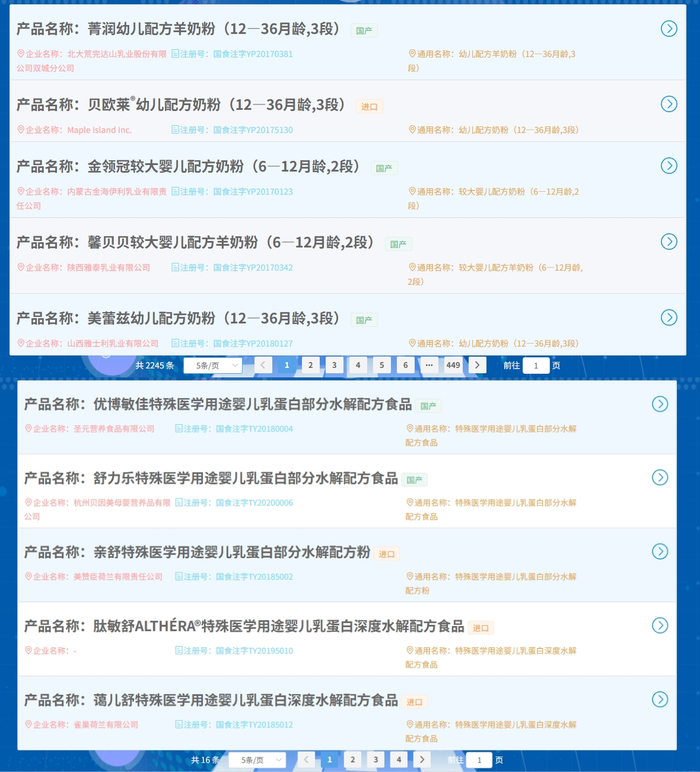Select current page 1 in lower pagination
Image resolution: width=700 pixels, height=772 pixels.
click(x=329, y=759)
